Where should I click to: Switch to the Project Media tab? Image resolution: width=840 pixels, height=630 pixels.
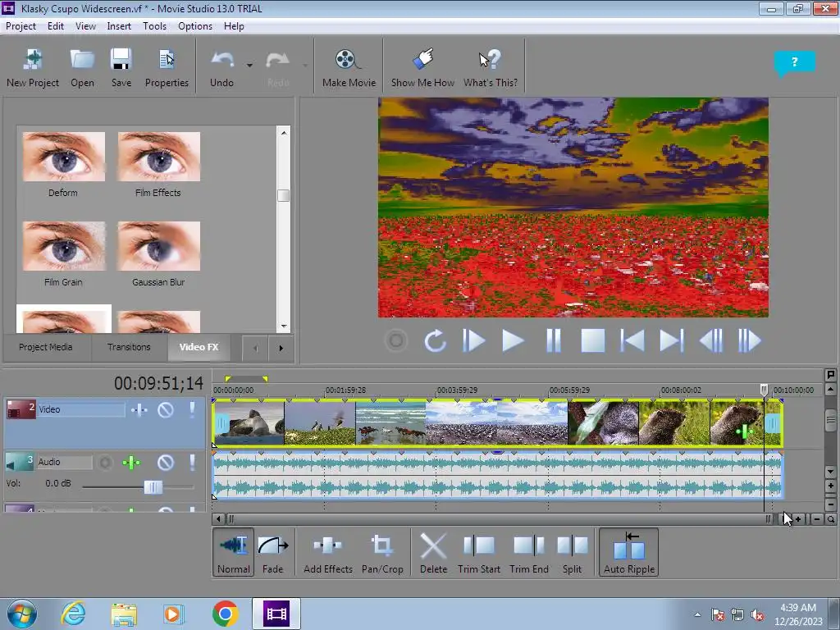[x=46, y=347]
